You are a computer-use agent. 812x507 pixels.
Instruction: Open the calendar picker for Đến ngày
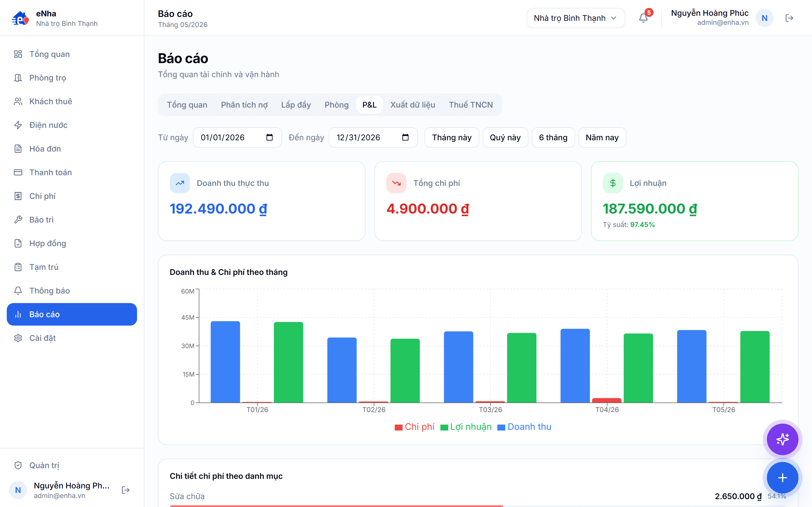[405, 137]
